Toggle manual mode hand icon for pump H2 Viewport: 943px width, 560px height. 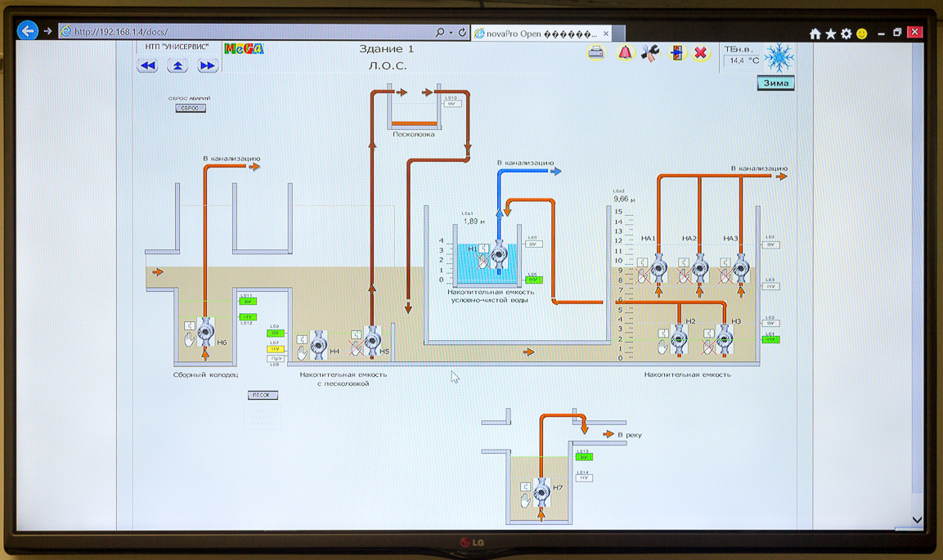pyautogui.click(x=662, y=347)
